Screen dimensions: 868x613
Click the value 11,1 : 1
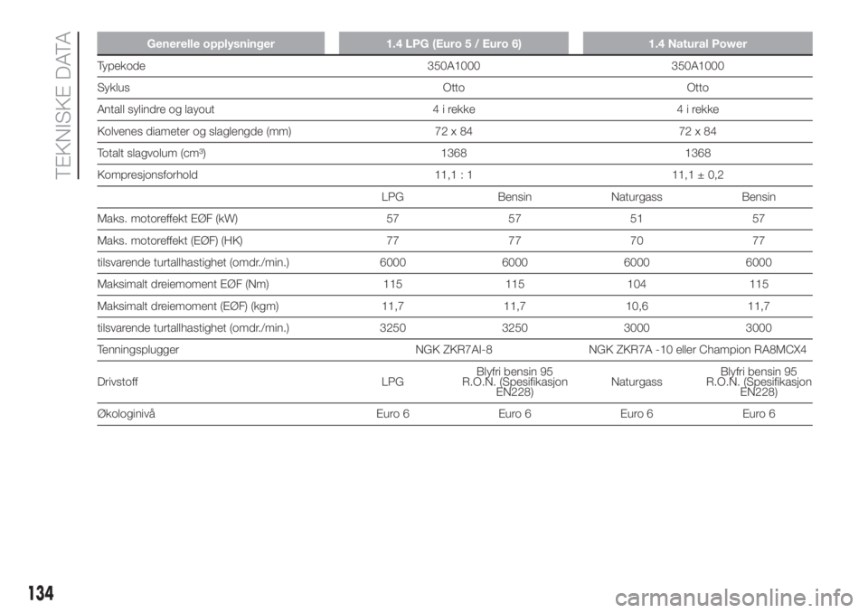[x=454, y=175]
